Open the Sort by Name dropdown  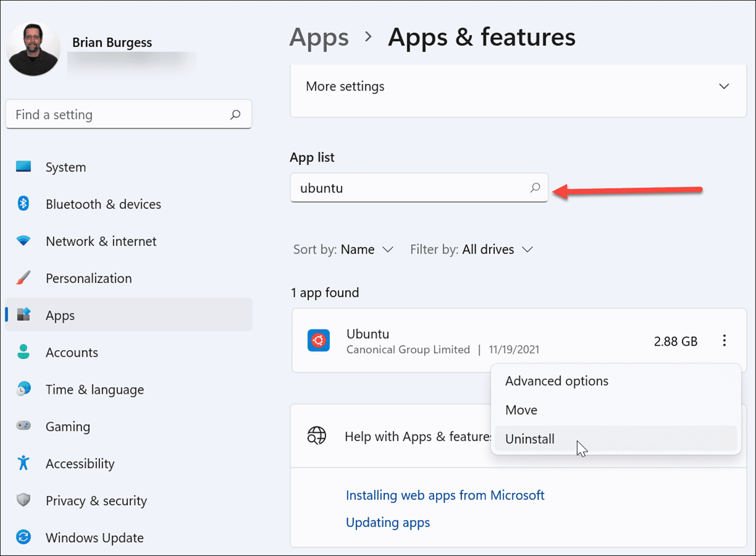343,249
